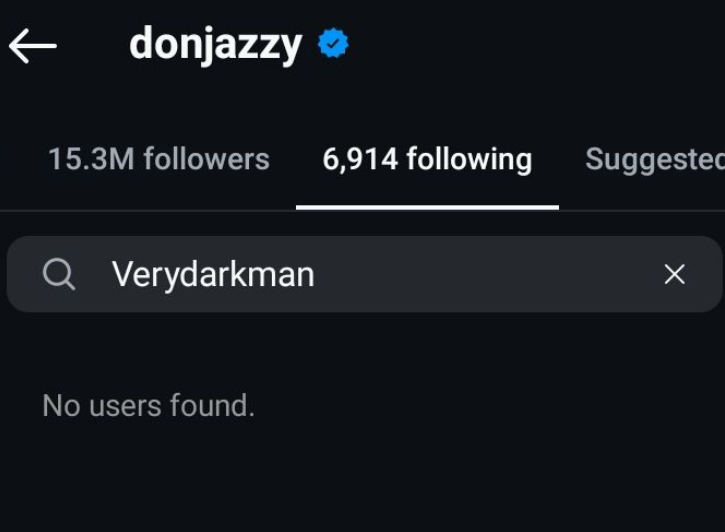Click the verification checkmark beside donjazzy
The height and width of the screenshot is (532, 725).
click(333, 44)
